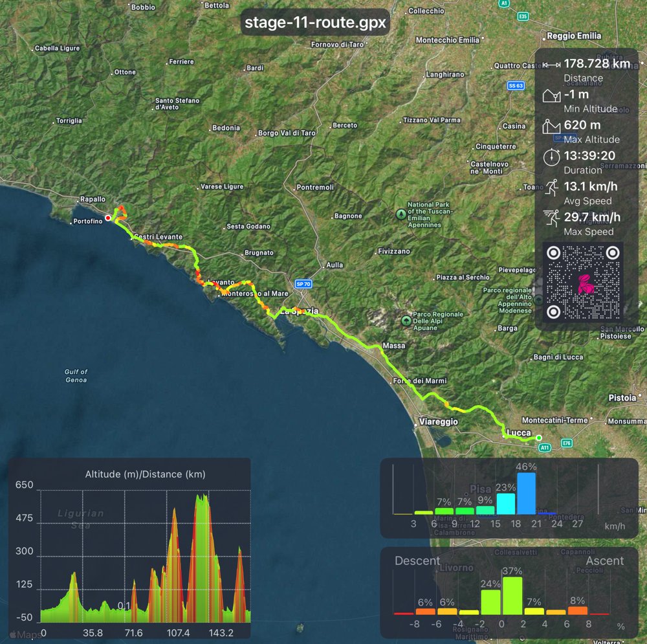Click the Montecatini-Terme label
The width and height of the screenshot is (647, 644).
[554, 420]
